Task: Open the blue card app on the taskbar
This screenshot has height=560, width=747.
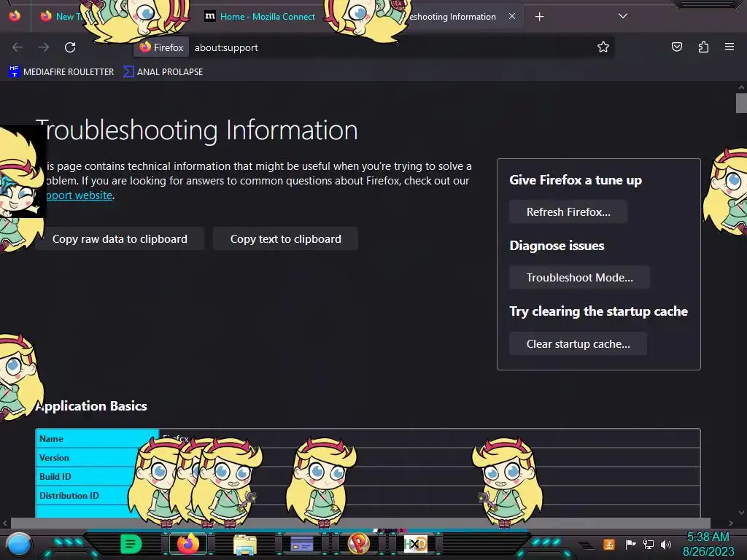Action: tap(301, 544)
